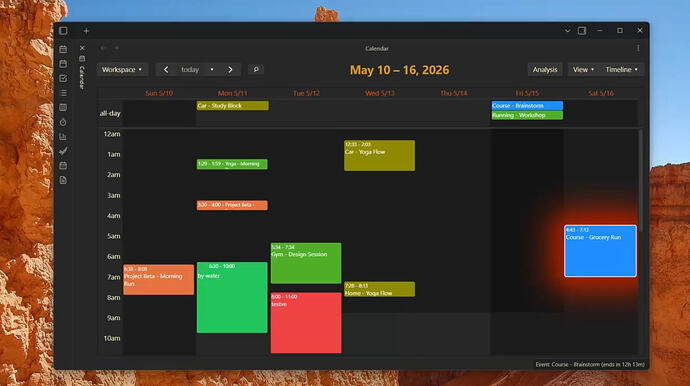Click the 10am time label
Image resolution: width=690 pixels, height=386 pixels.
[112, 338]
